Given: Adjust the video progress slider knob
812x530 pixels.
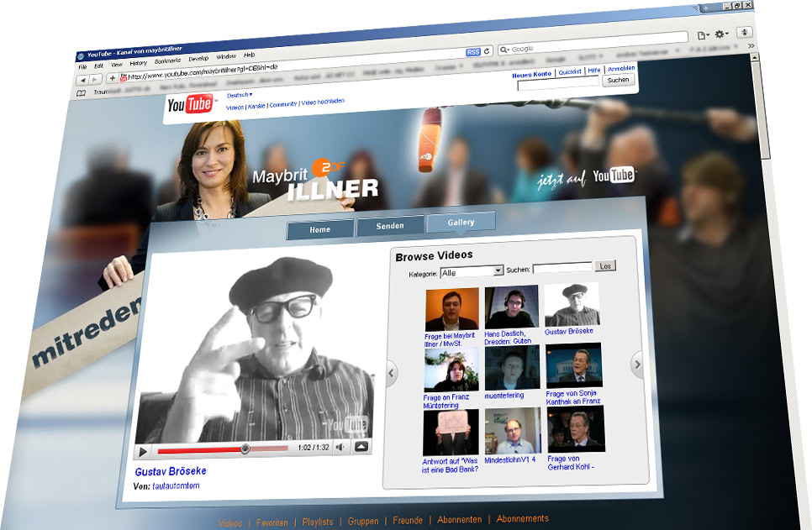Looking at the screenshot, I should coord(245,449).
